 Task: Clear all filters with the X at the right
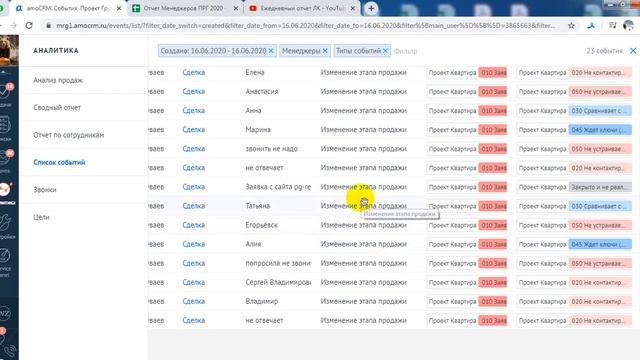click(633, 51)
